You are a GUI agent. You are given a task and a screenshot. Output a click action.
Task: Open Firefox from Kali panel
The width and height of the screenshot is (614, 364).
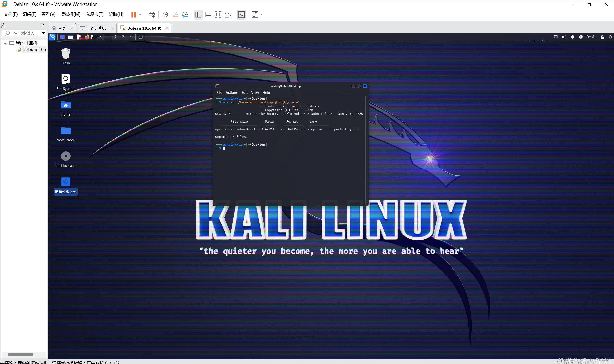(87, 37)
